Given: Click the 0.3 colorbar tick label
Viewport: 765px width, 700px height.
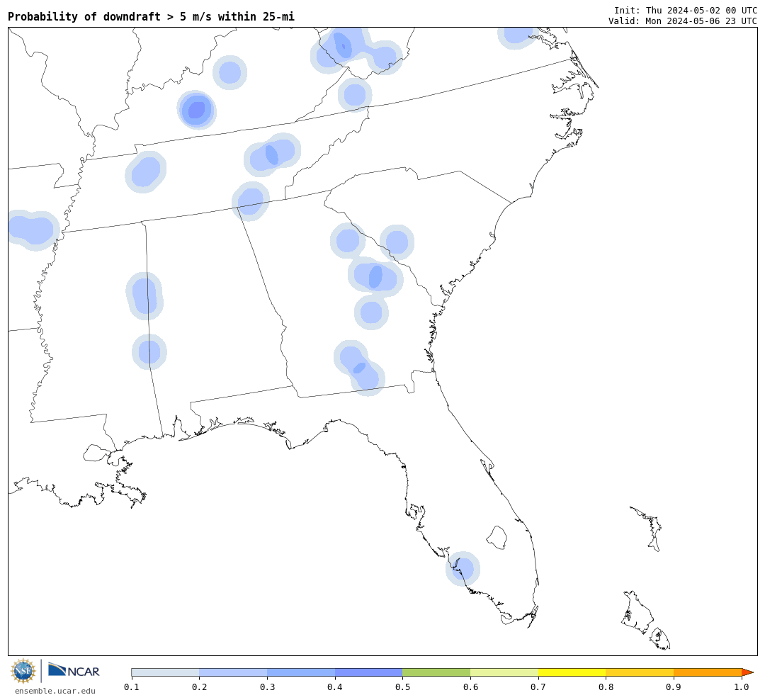Looking at the screenshot, I should pyautogui.click(x=267, y=687).
